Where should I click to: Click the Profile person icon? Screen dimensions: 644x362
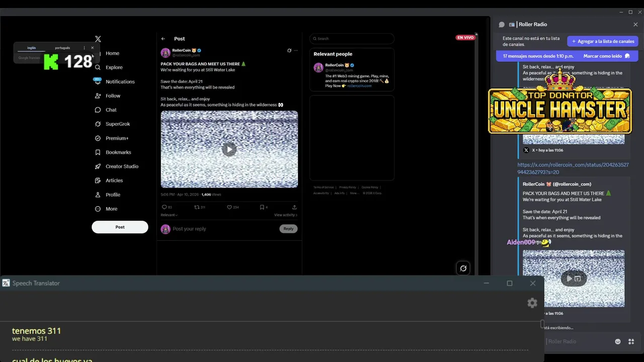tap(98, 195)
